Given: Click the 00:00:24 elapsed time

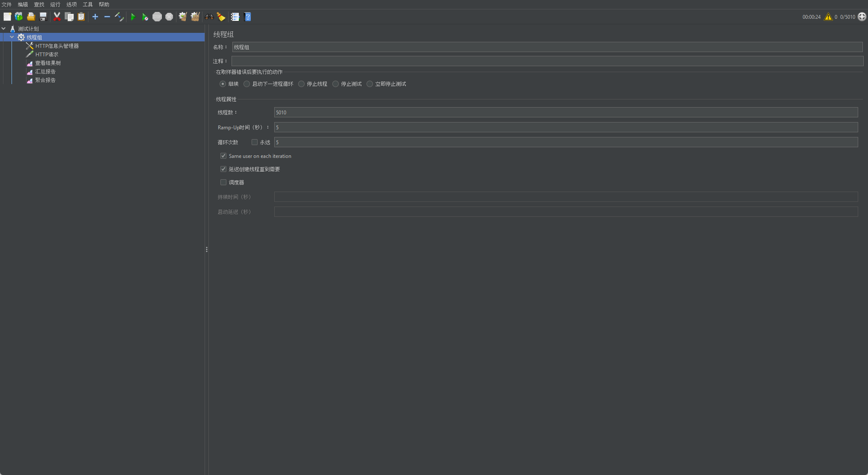Looking at the screenshot, I should click(x=811, y=17).
